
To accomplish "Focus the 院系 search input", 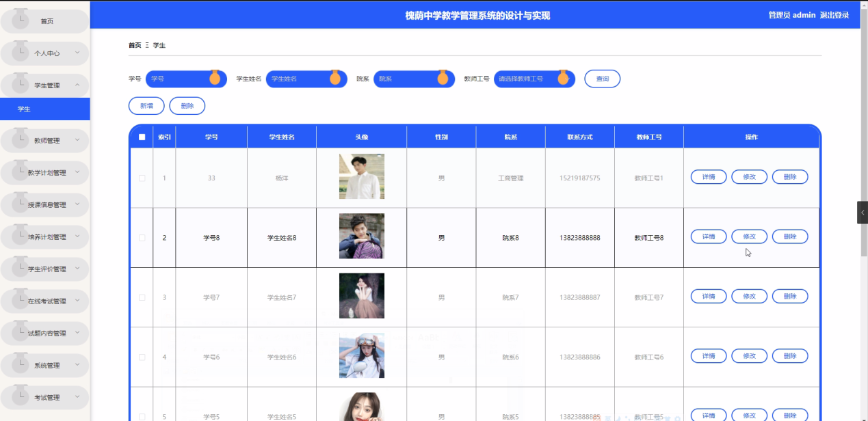I will [x=414, y=79].
